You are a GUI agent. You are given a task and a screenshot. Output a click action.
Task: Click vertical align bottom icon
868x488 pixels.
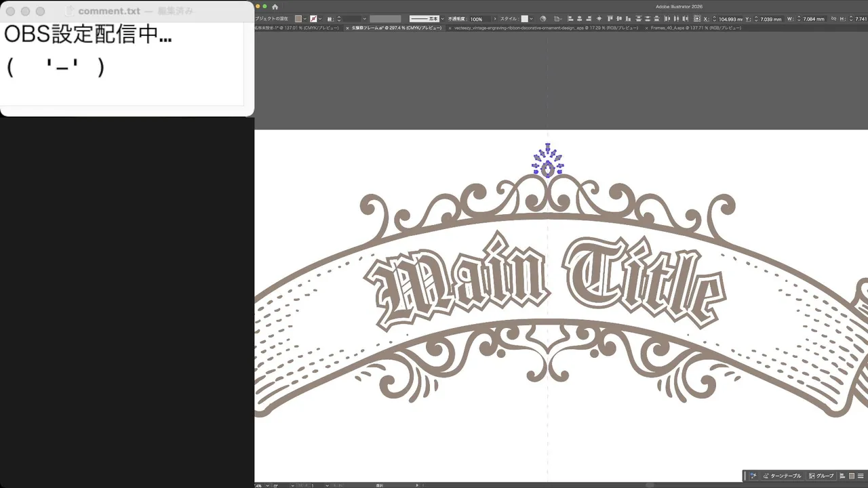point(628,19)
